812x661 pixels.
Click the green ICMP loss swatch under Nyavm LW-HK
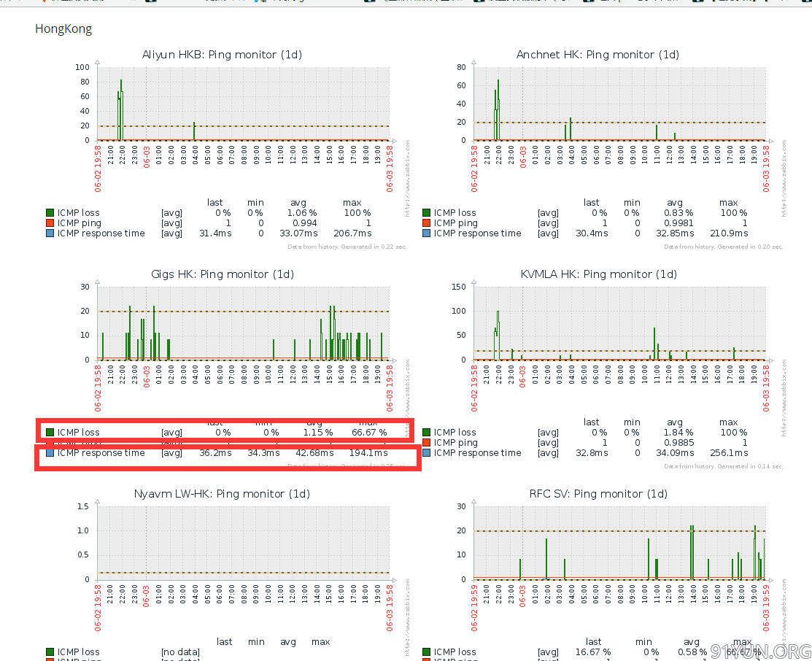coord(50,652)
